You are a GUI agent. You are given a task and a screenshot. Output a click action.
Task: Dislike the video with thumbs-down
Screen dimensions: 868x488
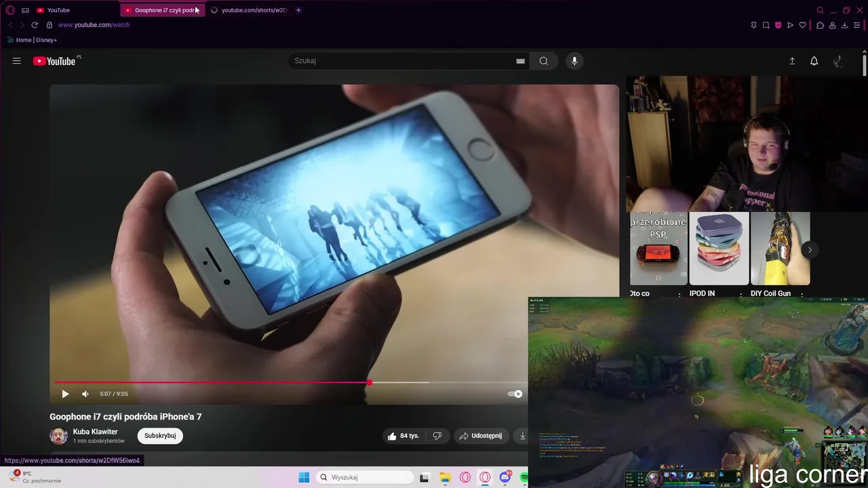tap(437, 436)
